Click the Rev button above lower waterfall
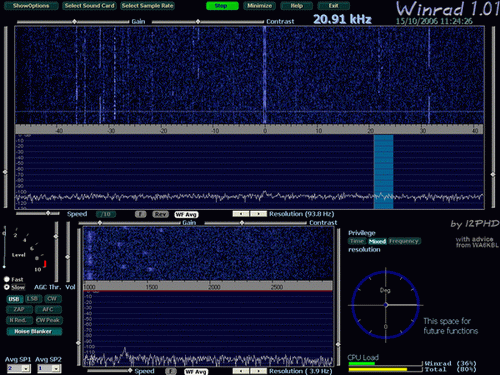 click(x=160, y=214)
